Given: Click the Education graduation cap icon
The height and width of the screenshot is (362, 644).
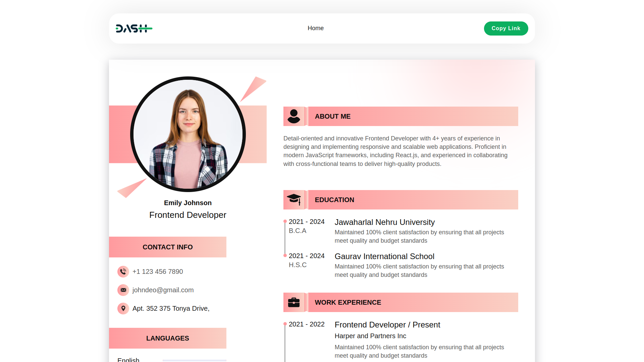Looking at the screenshot, I should click(x=294, y=200).
